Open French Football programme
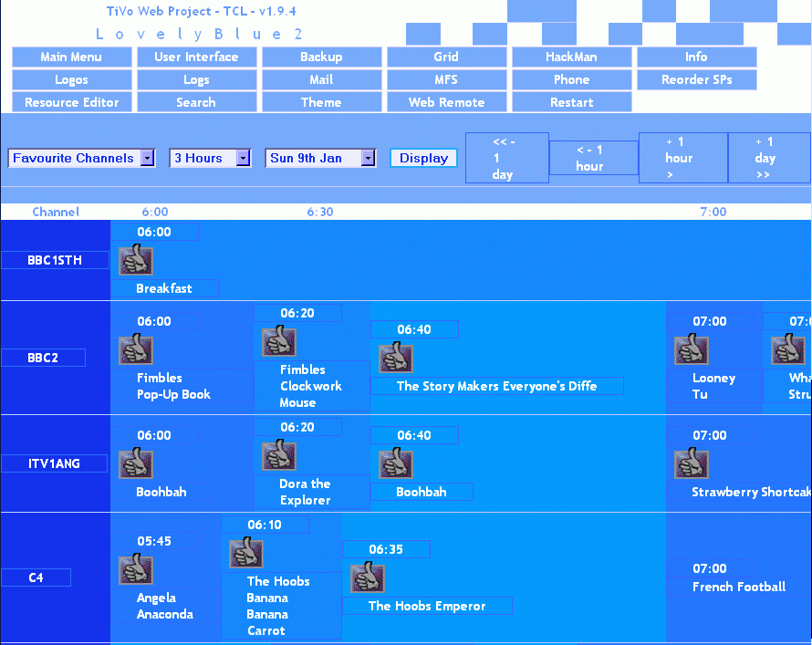The width and height of the screenshot is (812, 645). pyautogui.click(x=739, y=587)
